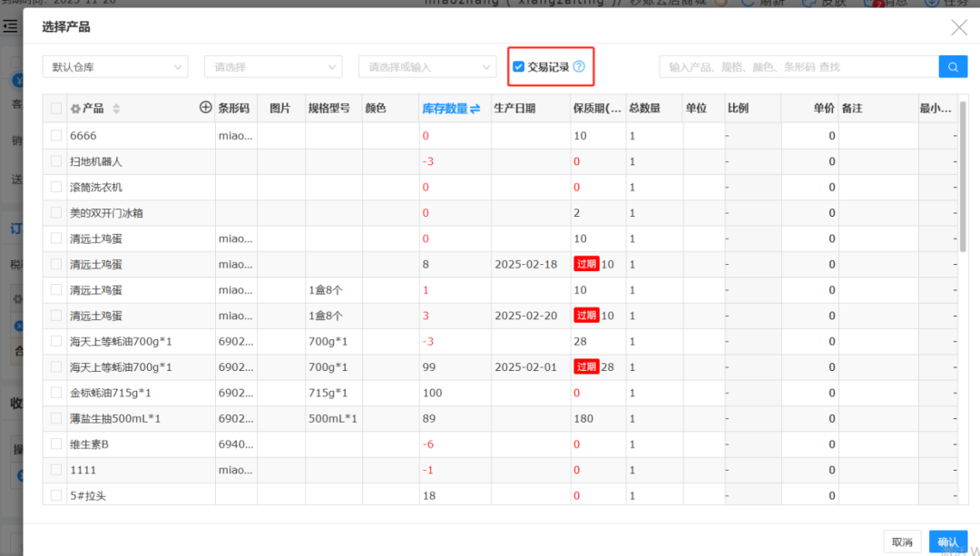Click production date 2025-02-01
The height and width of the screenshot is (556, 980).
525,366
